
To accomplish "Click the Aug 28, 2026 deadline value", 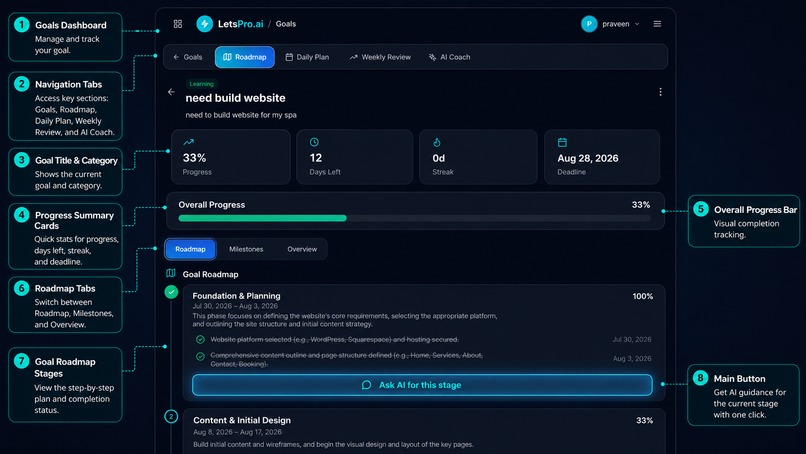I will tap(588, 158).
